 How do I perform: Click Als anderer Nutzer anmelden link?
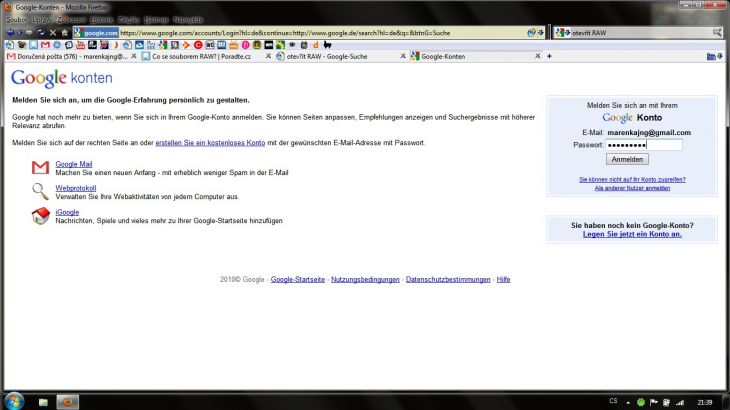tap(632, 188)
